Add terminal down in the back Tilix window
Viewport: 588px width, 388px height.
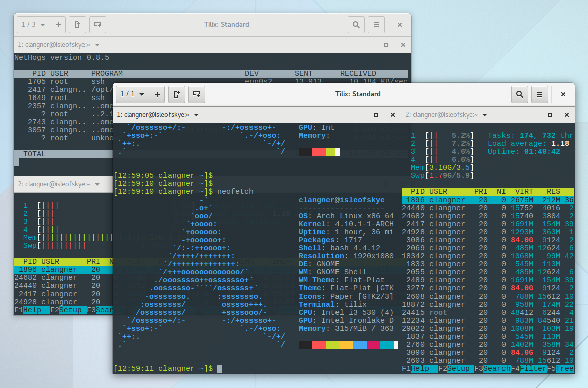[98, 24]
